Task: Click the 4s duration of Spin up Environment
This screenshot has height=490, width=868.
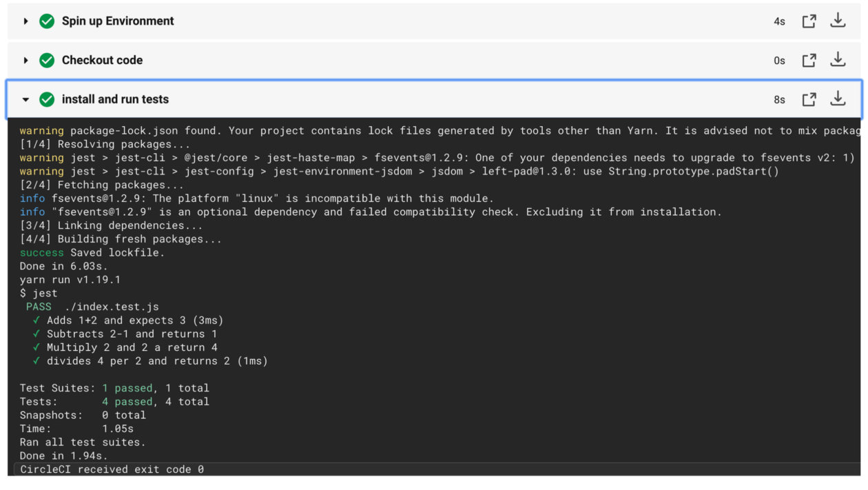Action: tap(779, 22)
